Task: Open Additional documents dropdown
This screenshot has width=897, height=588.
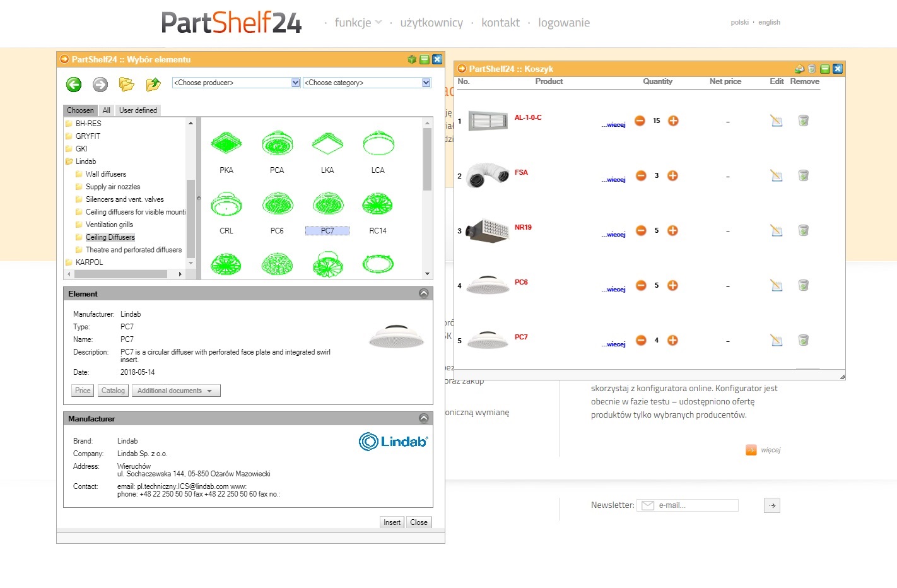Action: point(176,391)
